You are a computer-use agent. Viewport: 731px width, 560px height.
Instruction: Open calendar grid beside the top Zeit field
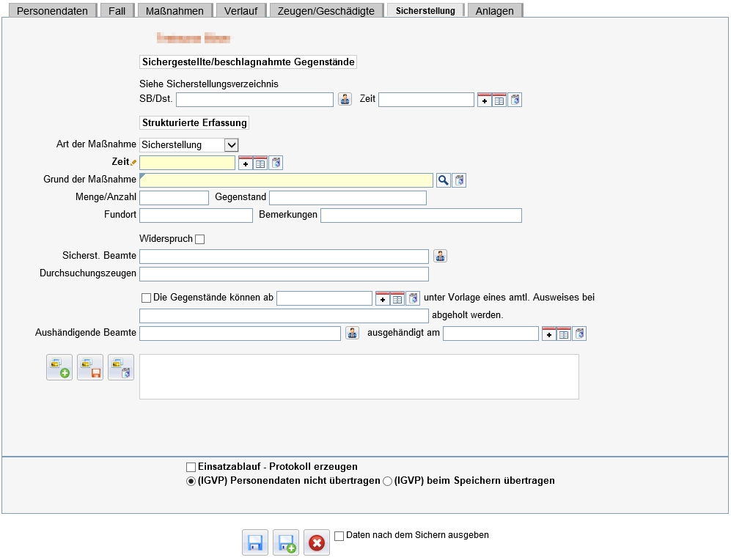(x=499, y=100)
